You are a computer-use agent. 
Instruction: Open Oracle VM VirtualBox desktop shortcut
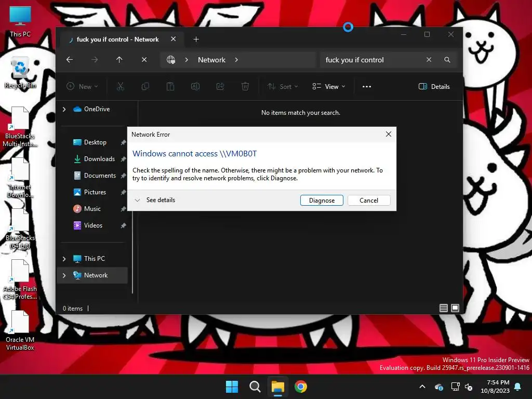coord(20,330)
